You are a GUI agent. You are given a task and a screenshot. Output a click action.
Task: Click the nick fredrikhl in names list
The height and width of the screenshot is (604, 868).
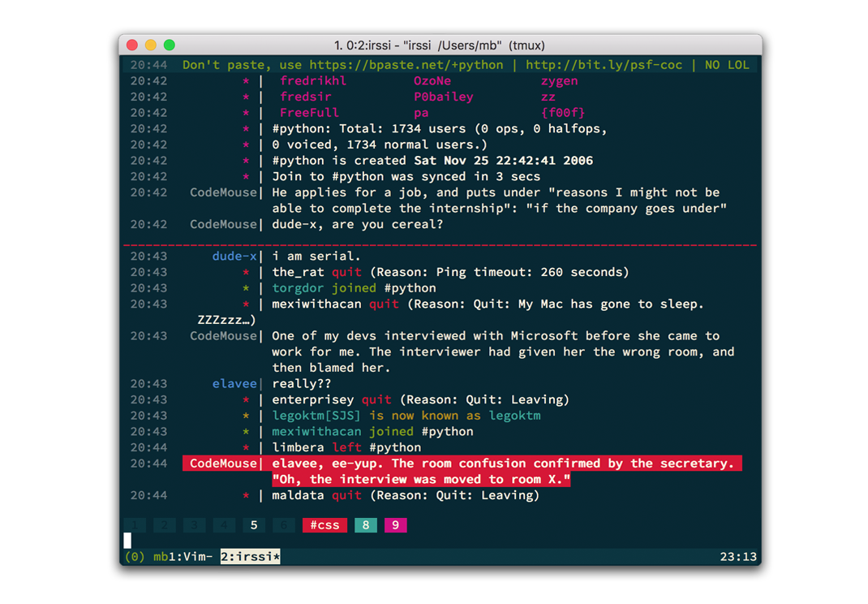(x=313, y=81)
